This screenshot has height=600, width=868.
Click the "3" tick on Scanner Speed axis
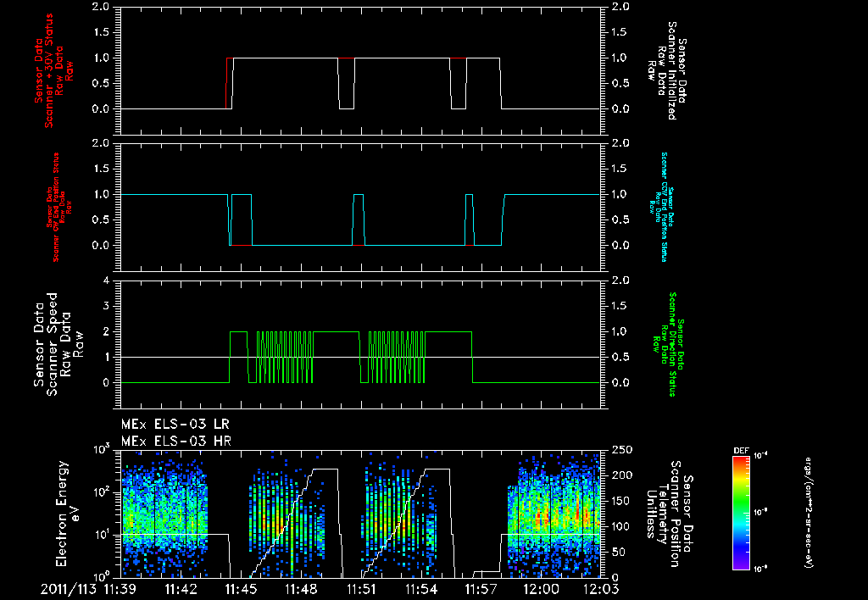(106, 306)
